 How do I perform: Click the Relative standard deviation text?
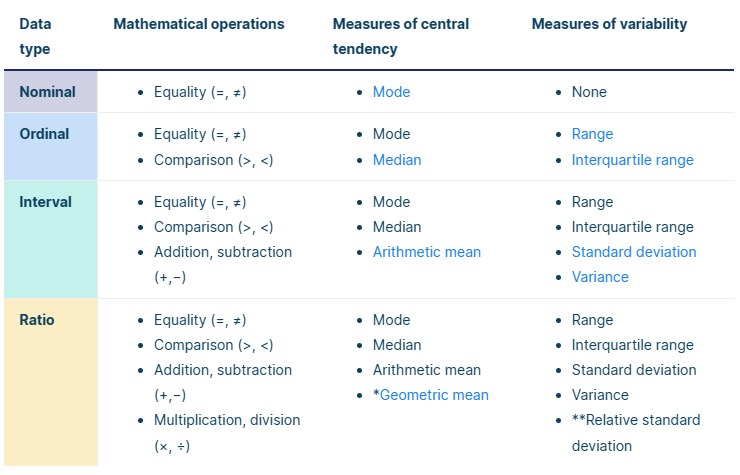[636, 432]
